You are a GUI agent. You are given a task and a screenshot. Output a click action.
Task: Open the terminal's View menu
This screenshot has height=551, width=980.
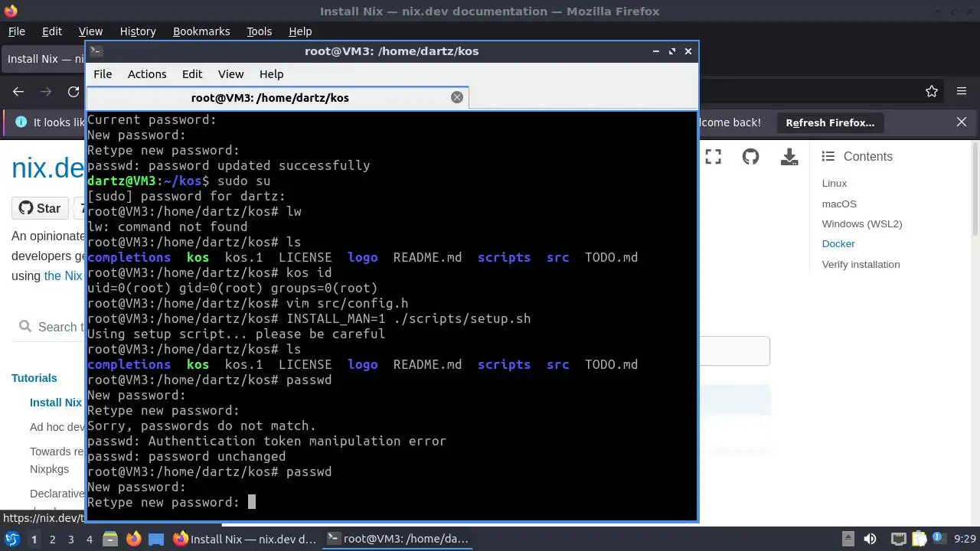click(x=230, y=74)
